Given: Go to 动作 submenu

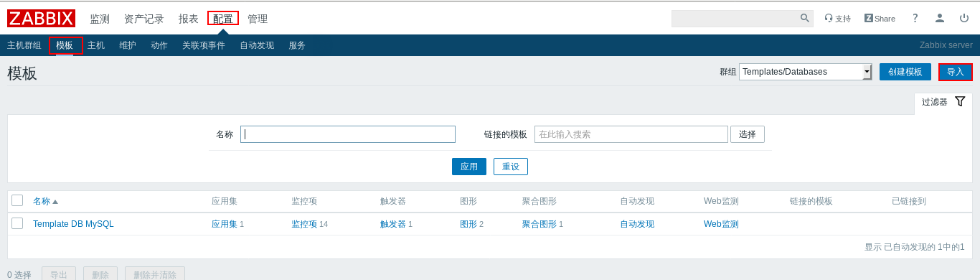Looking at the screenshot, I should coord(159,45).
